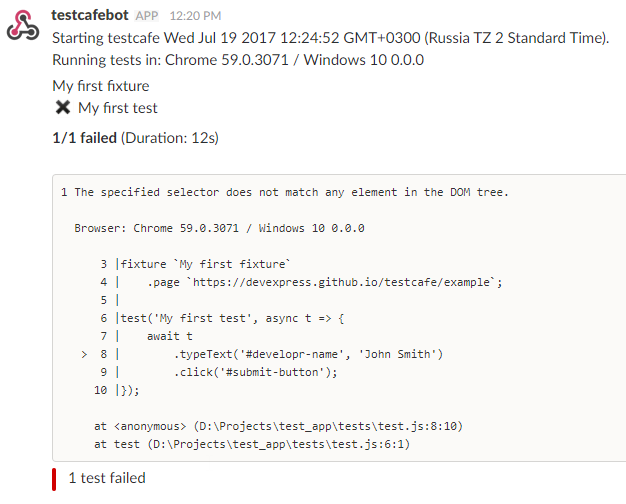626x504 pixels.
Task: Click the '1 test failed' attachment text
Action: point(106,478)
